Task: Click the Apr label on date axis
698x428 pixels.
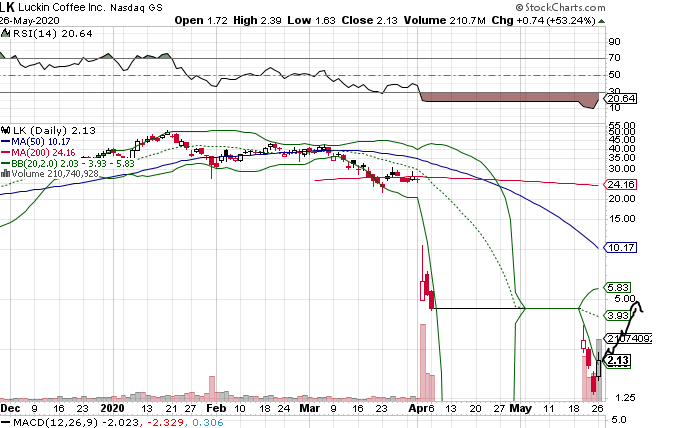Action: coord(418,408)
